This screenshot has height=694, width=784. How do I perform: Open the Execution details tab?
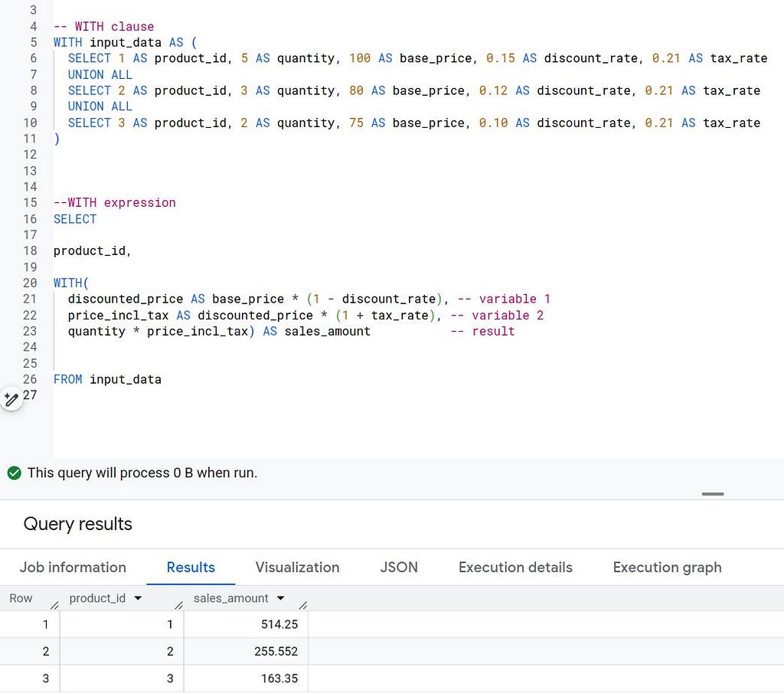click(515, 568)
